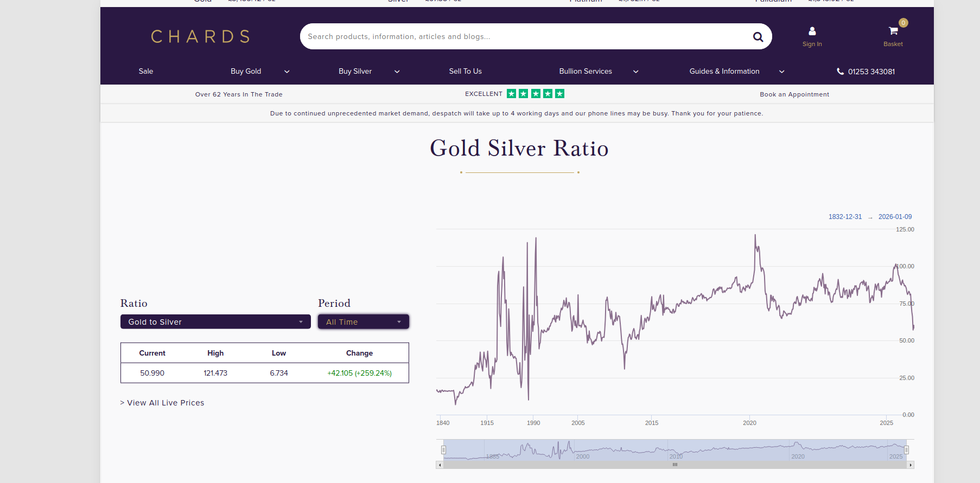
Task: Open the Gold to Silver ratio dropdown
Action: [x=215, y=322]
